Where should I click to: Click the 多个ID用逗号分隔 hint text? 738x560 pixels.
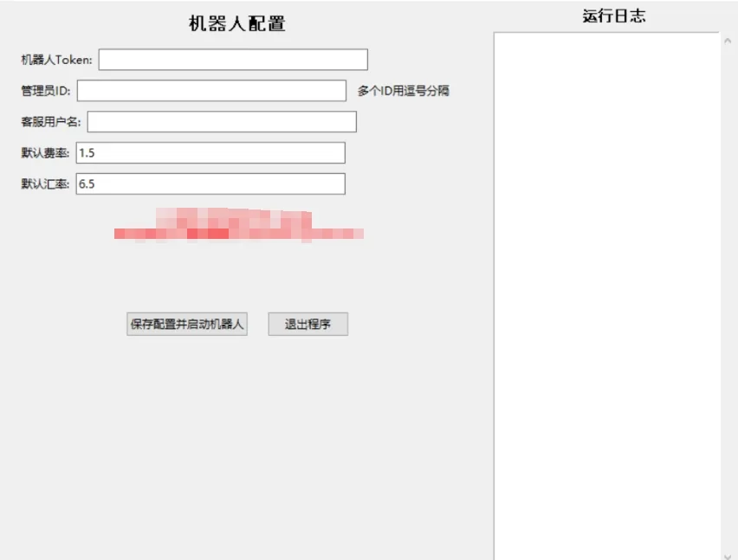[x=403, y=91]
